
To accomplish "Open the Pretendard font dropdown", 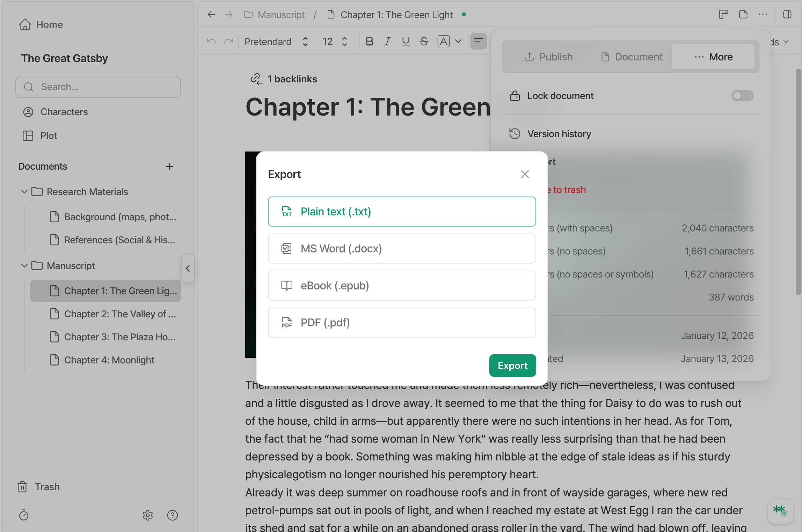I will click(276, 42).
